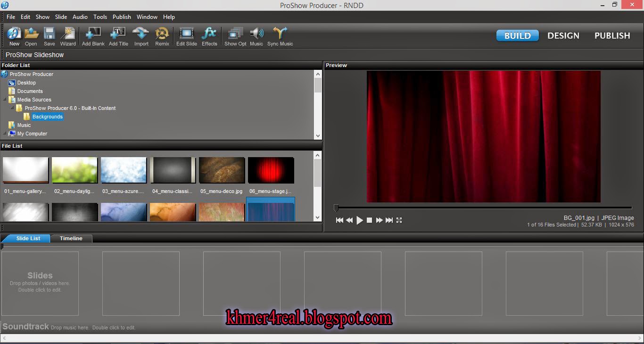644x344 pixels.
Task: Open the Edit Slide tool
Action: (186, 35)
